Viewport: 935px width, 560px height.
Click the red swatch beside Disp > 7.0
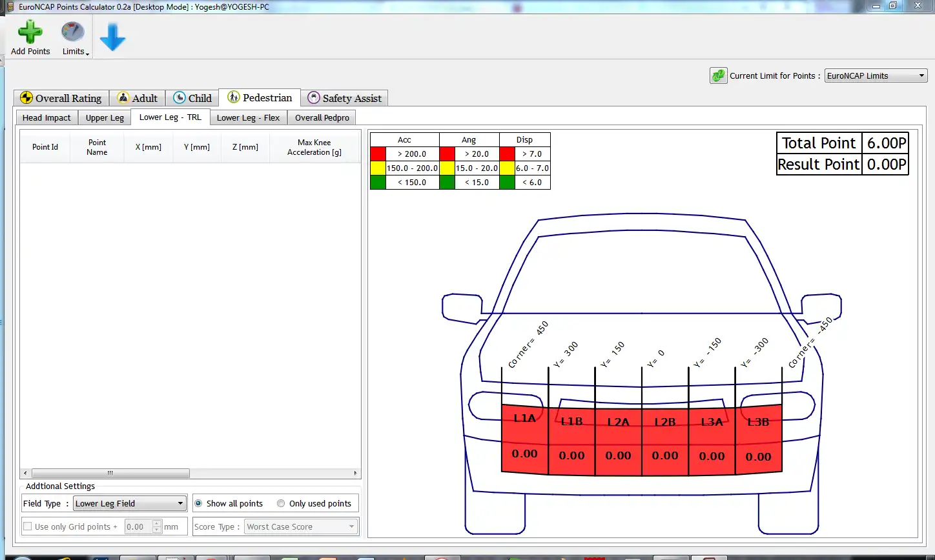tap(507, 154)
